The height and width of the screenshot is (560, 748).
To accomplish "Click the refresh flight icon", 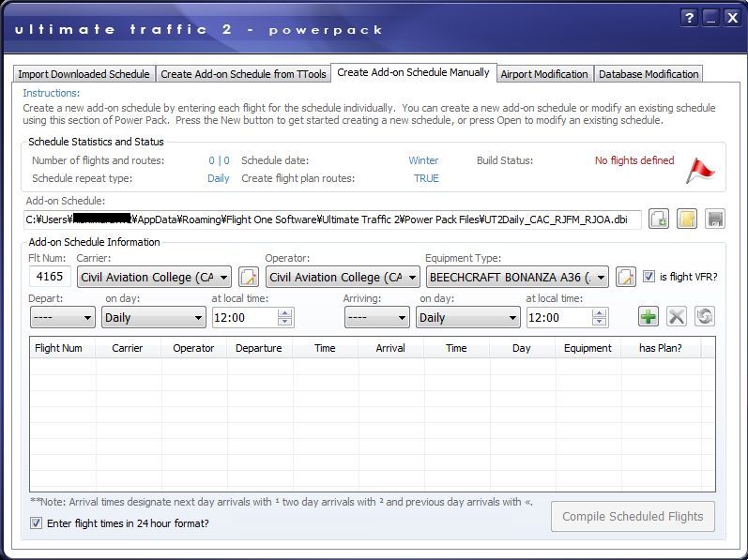I will pyautogui.click(x=705, y=316).
